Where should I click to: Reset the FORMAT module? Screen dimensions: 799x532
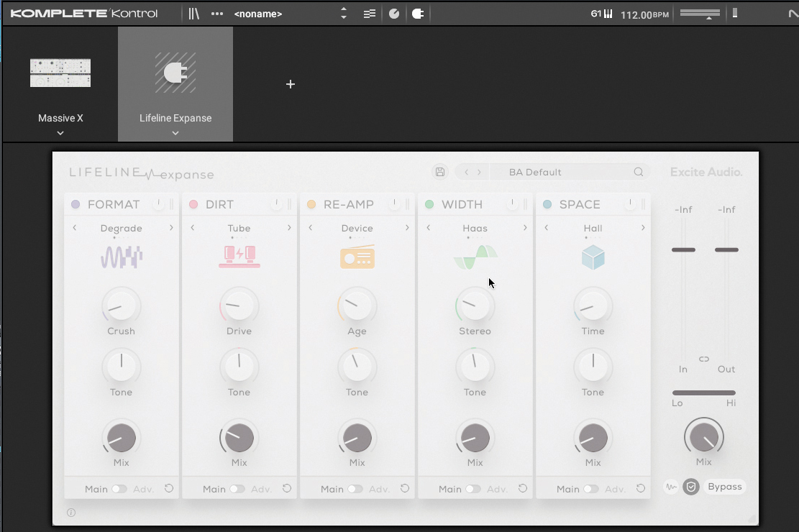click(x=169, y=489)
